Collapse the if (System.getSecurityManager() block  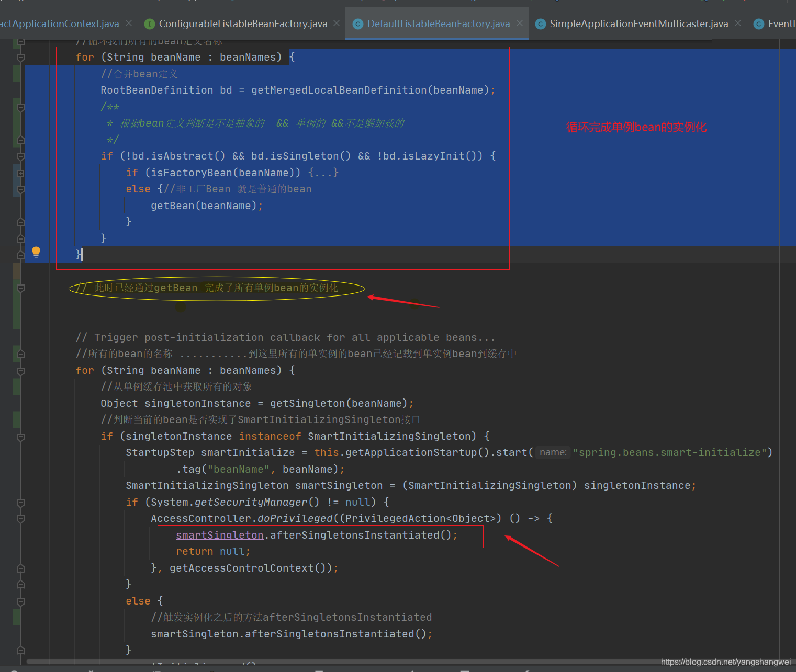[x=21, y=503]
